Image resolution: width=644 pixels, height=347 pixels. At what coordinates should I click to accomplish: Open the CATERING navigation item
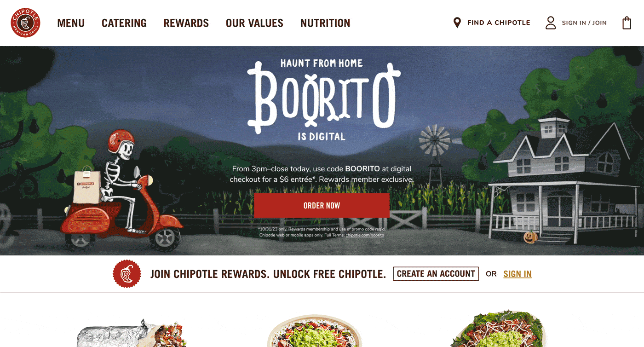pyautogui.click(x=124, y=23)
